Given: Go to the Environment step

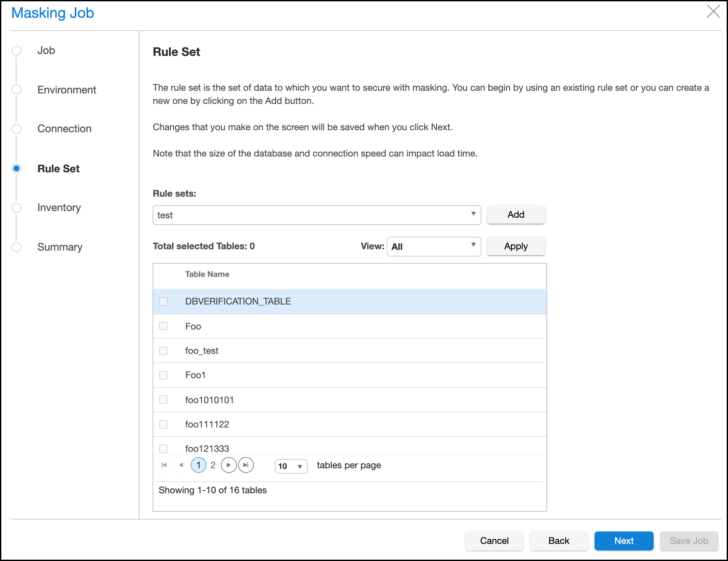Looking at the screenshot, I should point(66,90).
